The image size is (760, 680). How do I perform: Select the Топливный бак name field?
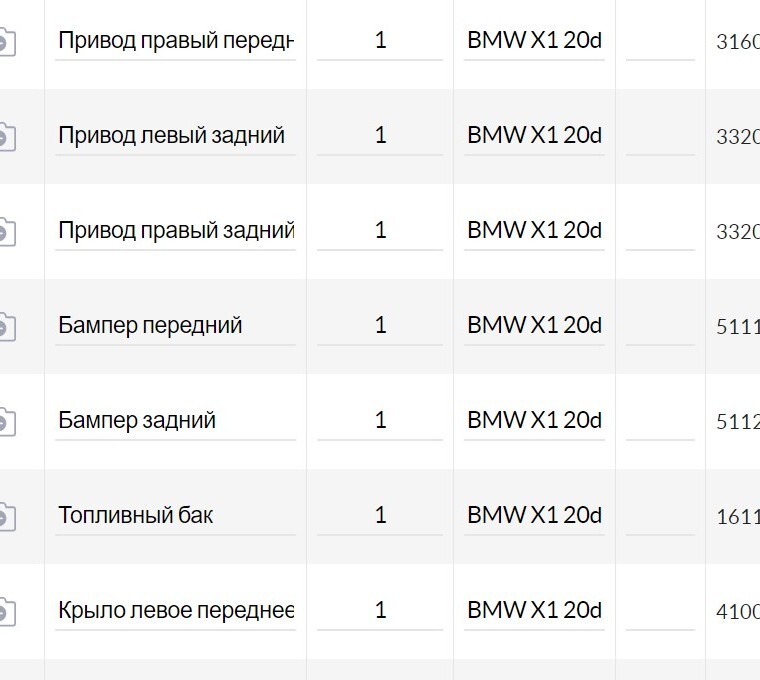point(175,516)
